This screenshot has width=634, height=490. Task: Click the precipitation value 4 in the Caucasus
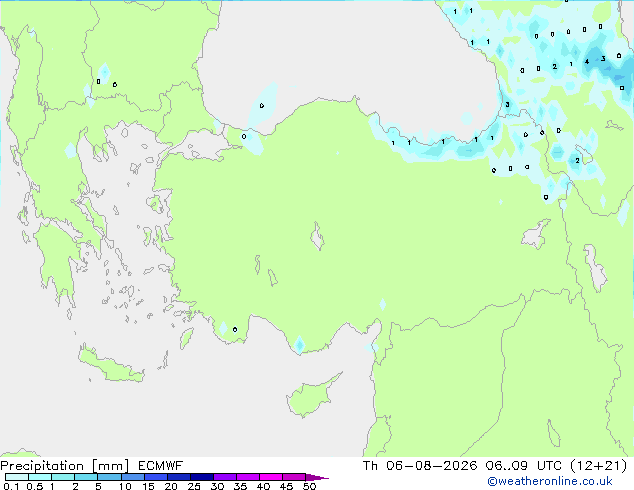pos(587,61)
